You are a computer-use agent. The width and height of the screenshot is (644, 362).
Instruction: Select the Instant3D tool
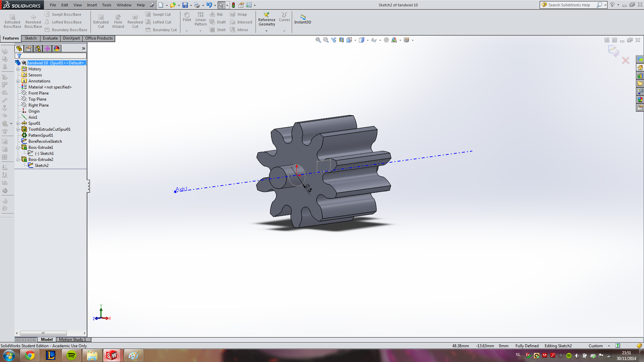coord(303,19)
